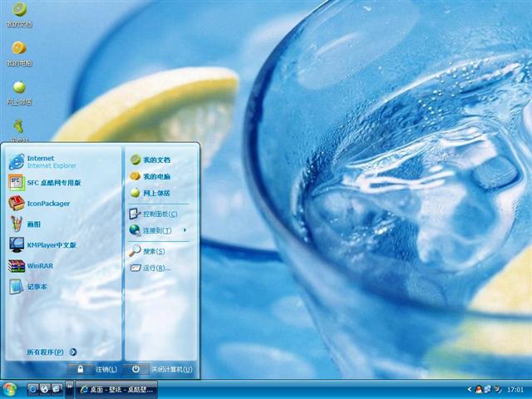Viewport: 532px width, 399px height.
Task: Select the 网上邻居 green apple desktop icon
Action: point(19,92)
